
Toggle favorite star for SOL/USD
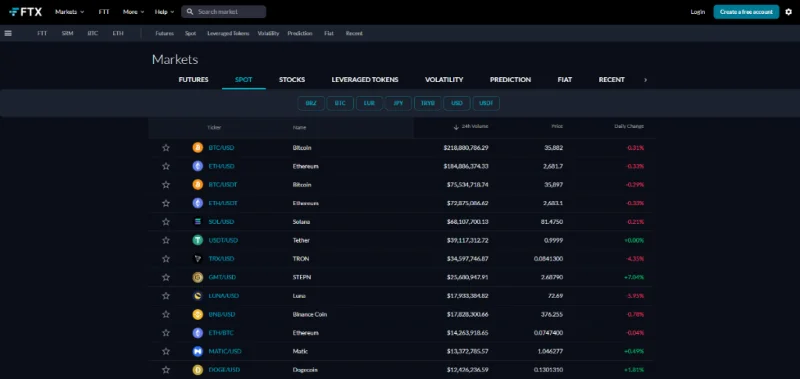click(x=165, y=221)
